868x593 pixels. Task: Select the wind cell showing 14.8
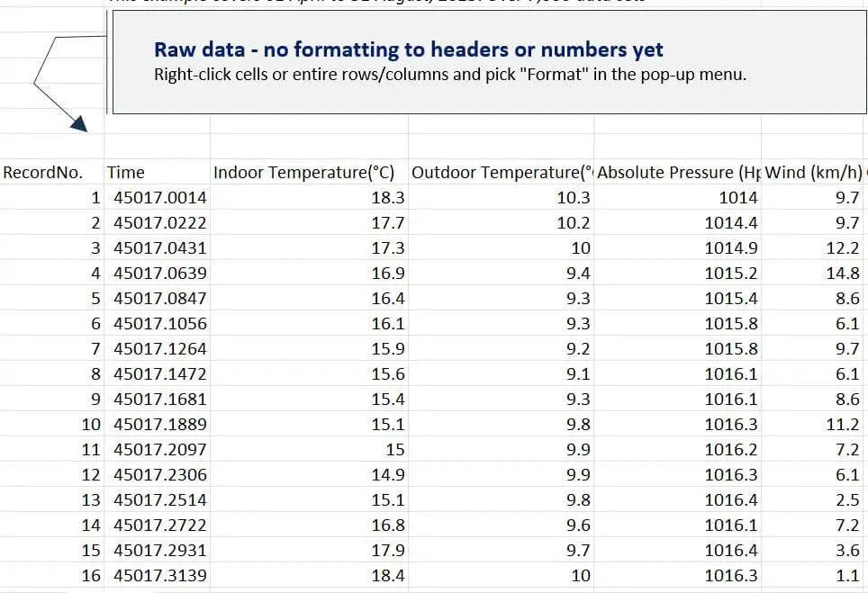click(x=842, y=274)
